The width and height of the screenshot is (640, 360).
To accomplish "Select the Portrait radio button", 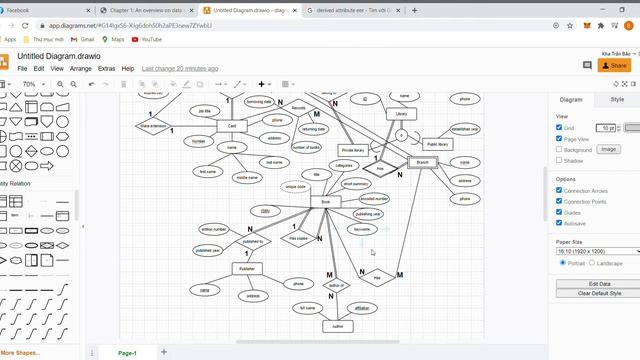I will coord(562,262).
